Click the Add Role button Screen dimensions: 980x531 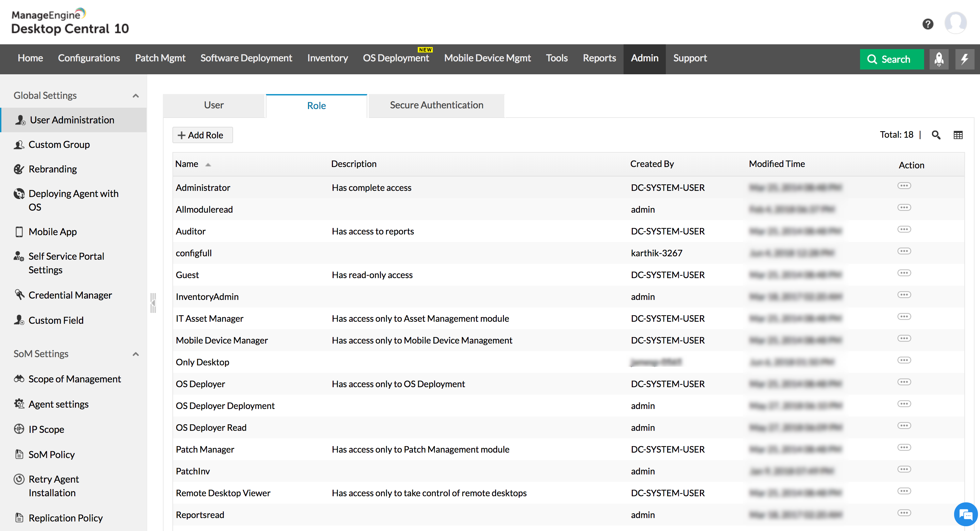tap(202, 135)
